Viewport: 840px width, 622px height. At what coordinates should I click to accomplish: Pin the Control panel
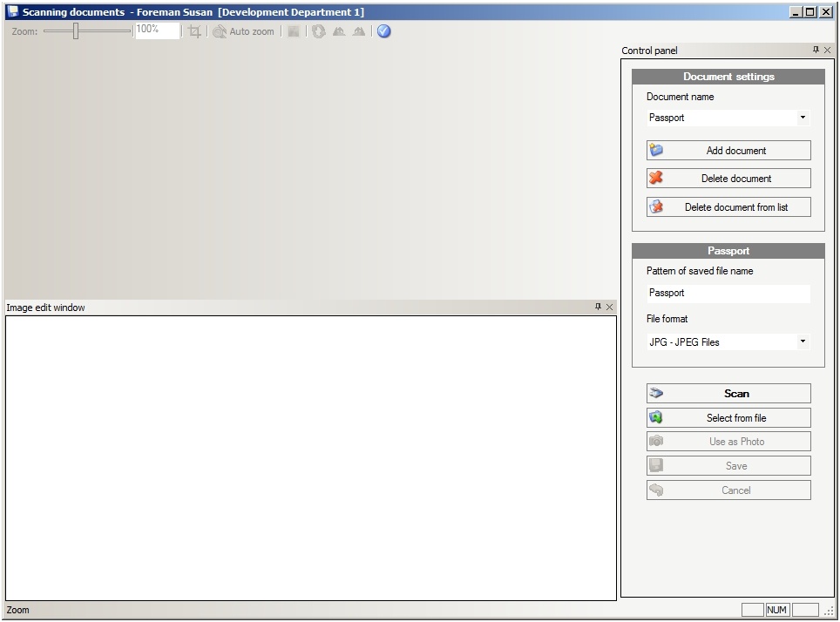(816, 50)
